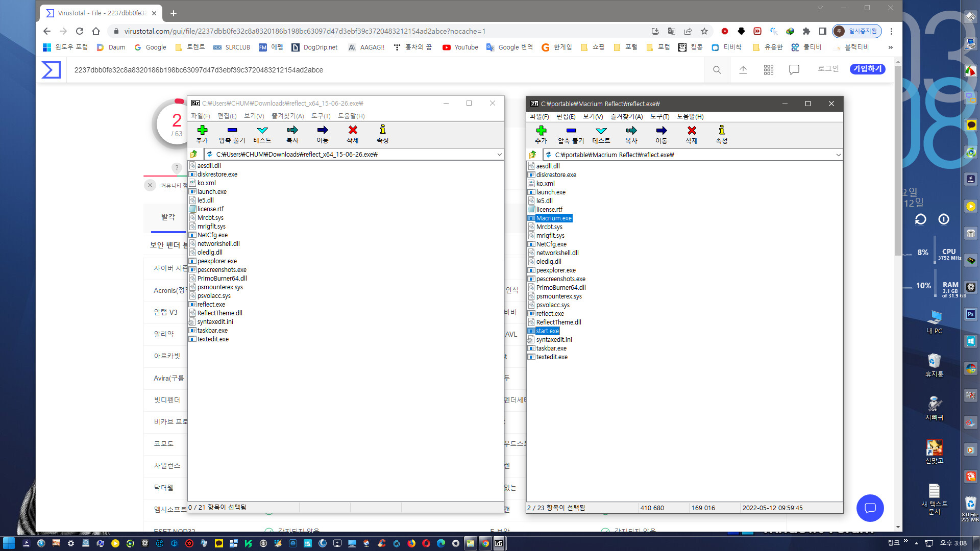Open 파일(F) menu in left 7-Zip window
The width and height of the screenshot is (980, 551).
coord(201,116)
